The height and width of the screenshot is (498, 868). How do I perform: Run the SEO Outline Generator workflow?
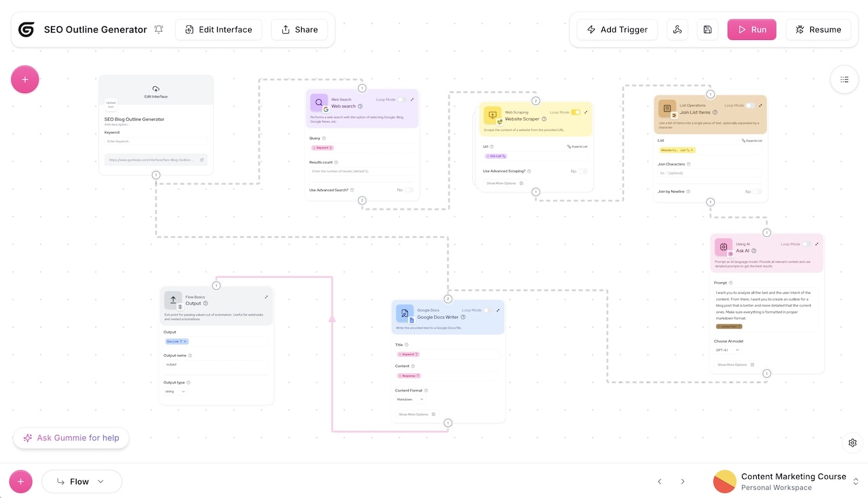(751, 29)
